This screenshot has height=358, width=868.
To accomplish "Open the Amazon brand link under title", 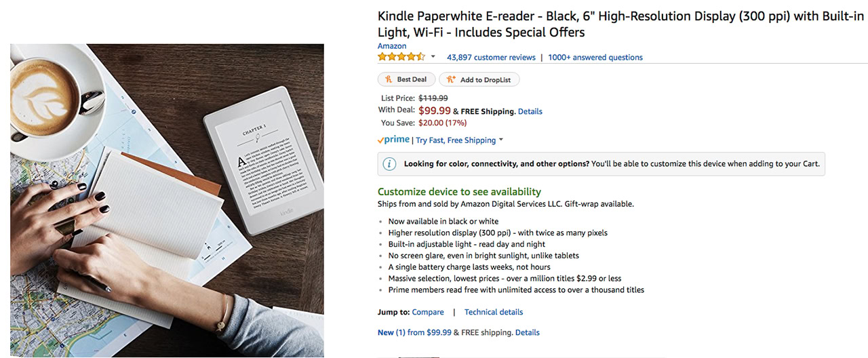I will click(x=392, y=46).
